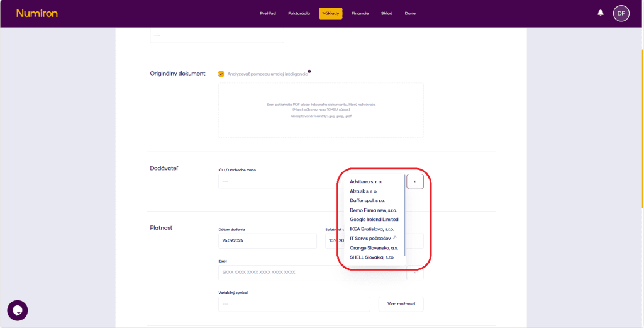Click the info icon next to AI analysis
Viewport: 644px width, 328px height.
(309, 71)
